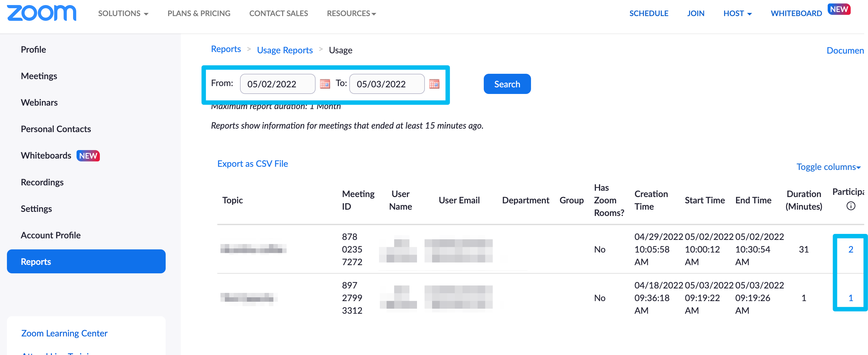Open Personal Contacts in the sidebar
Viewport: 868px width, 355px height.
point(56,129)
